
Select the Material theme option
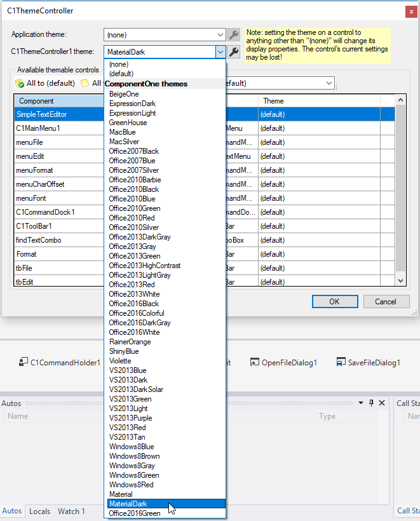(x=121, y=494)
